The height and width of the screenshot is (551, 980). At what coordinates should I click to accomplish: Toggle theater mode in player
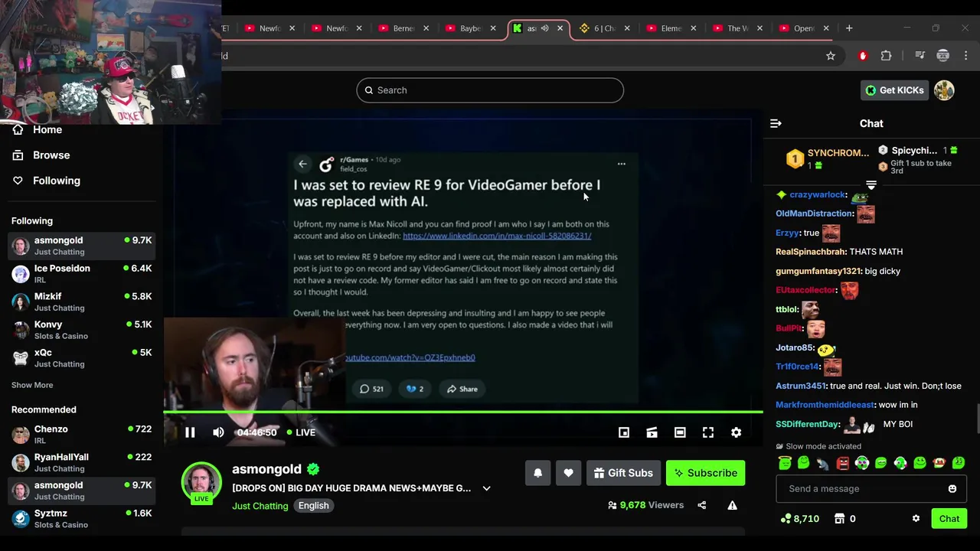tap(680, 432)
